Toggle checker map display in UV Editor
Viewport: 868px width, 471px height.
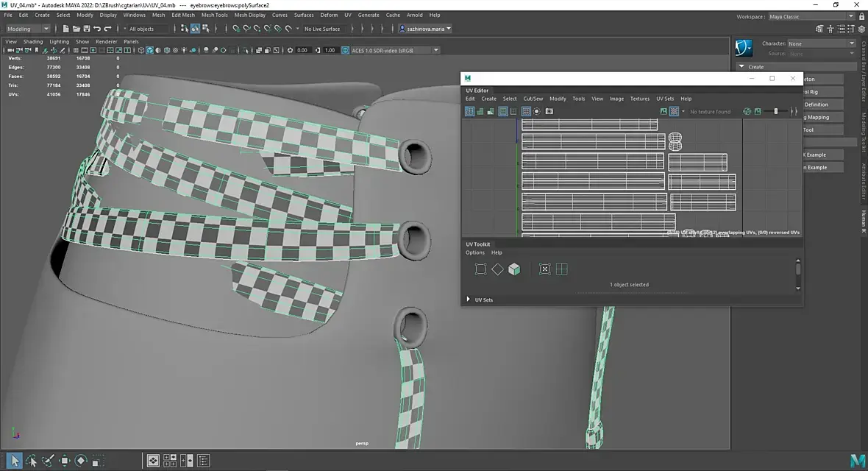point(674,111)
